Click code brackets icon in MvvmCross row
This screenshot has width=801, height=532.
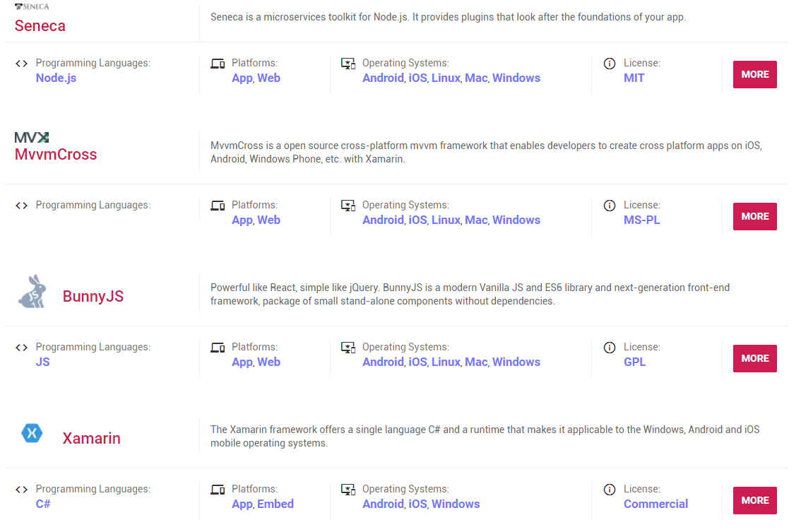(21, 206)
